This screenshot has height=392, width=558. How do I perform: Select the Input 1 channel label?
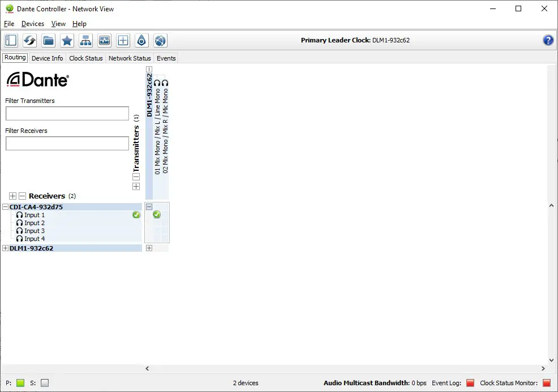tap(35, 215)
